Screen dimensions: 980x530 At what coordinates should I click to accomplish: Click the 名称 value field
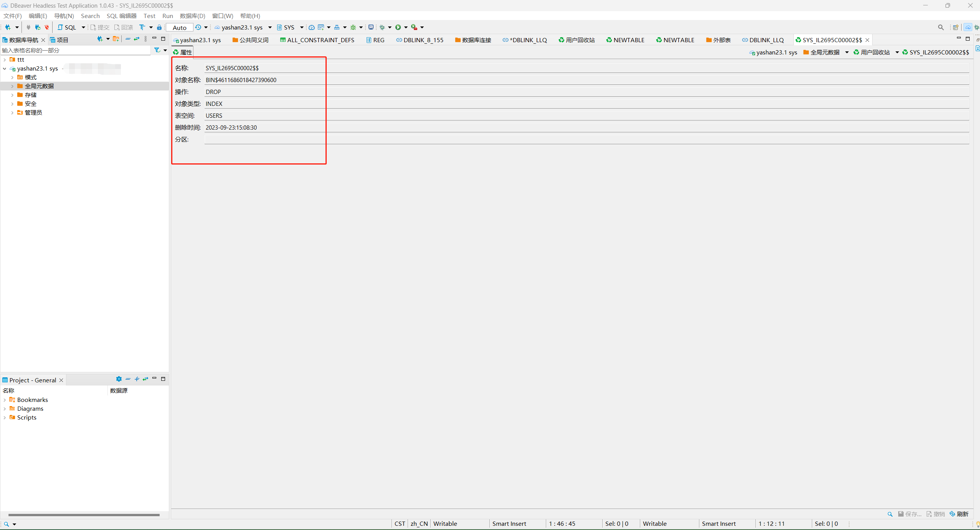587,68
